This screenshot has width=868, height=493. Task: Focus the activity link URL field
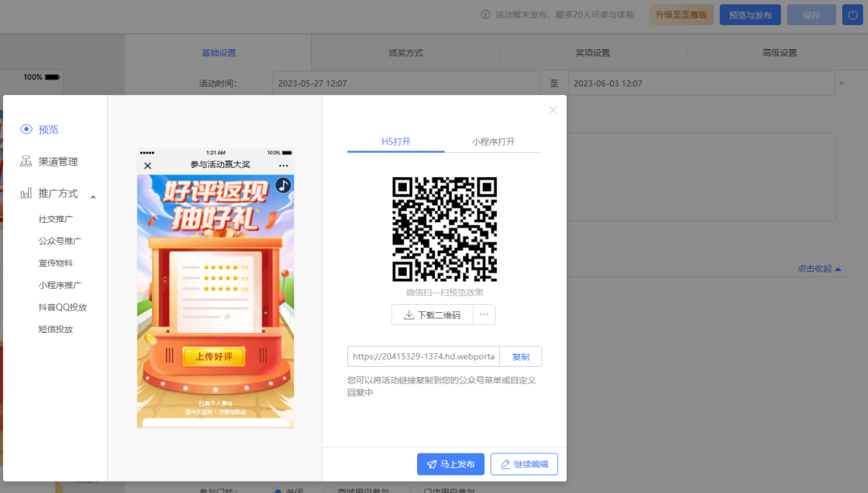click(424, 356)
